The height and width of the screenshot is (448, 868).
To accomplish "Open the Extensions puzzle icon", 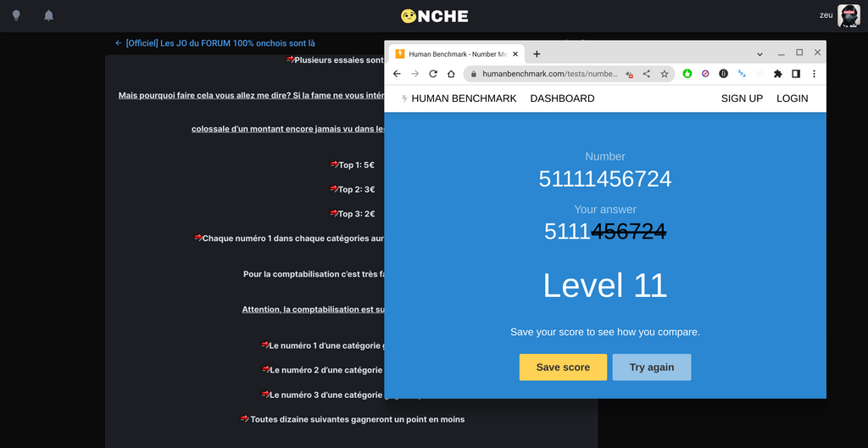I will [x=778, y=74].
